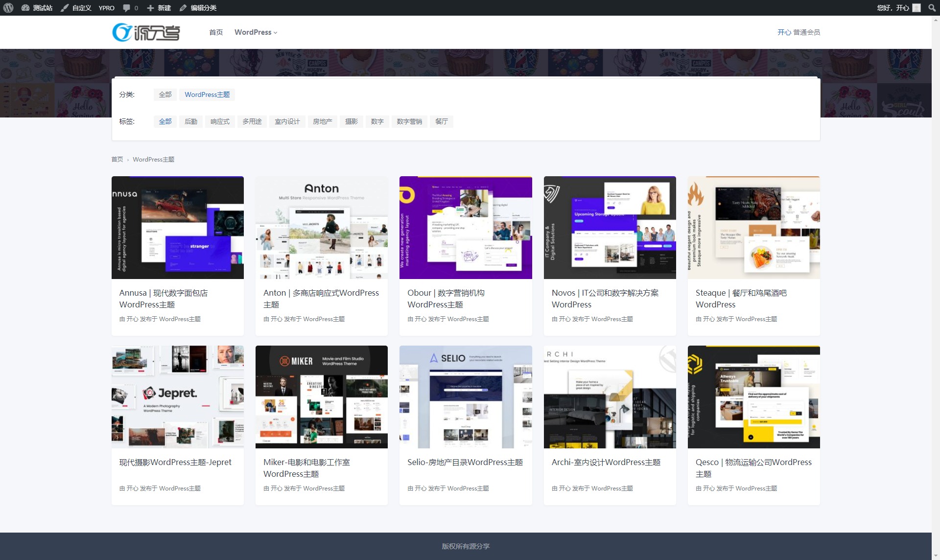Select WordPress主题 category filter
This screenshot has height=560, width=940.
coord(207,94)
